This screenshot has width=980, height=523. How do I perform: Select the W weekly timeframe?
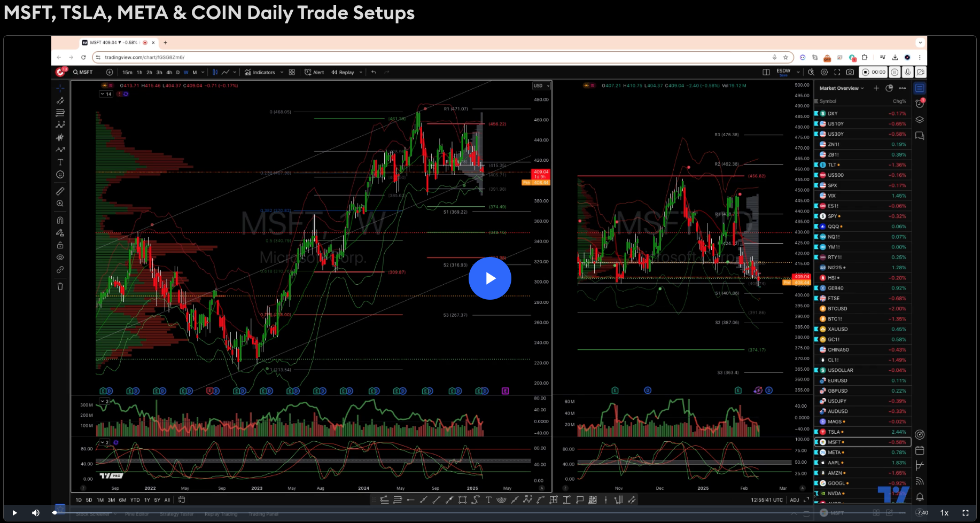tap(186, 72)
